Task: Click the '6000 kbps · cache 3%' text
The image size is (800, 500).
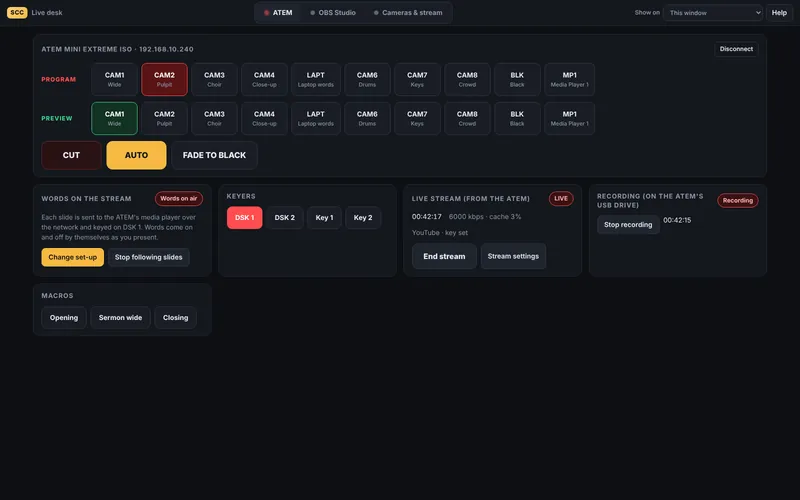Action: tap(485, 216)
